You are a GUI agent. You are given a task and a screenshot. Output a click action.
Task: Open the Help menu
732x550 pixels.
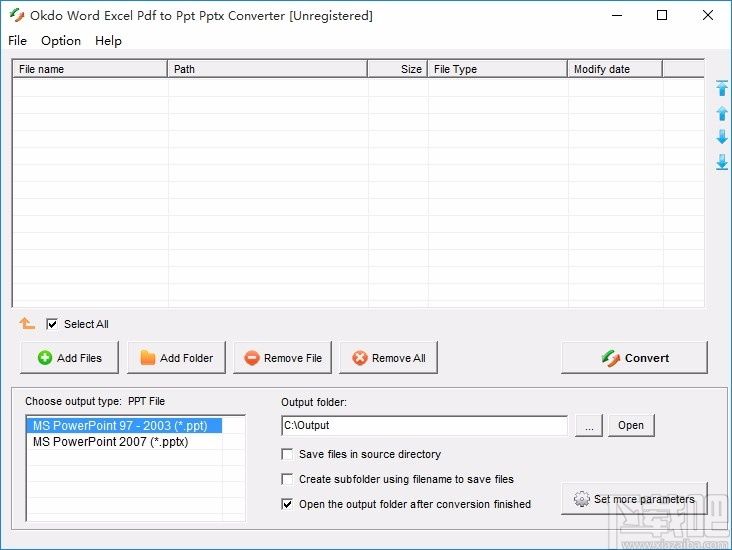(108, 41)
